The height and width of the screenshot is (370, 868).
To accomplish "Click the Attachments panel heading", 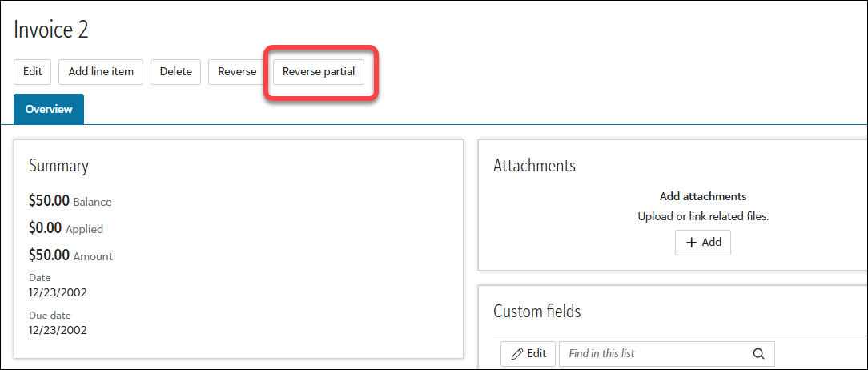I will 534,166.
